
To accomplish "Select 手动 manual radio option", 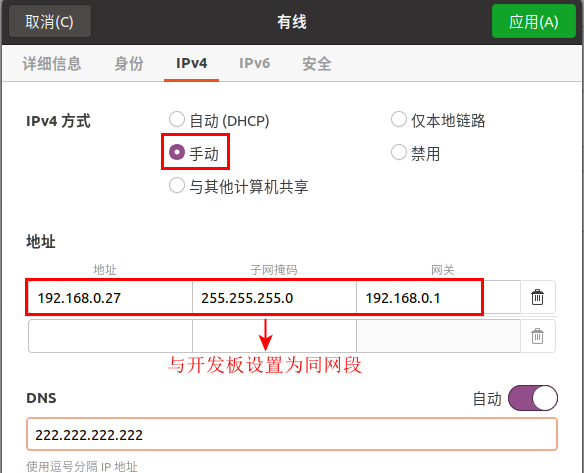I will (194, 153).
